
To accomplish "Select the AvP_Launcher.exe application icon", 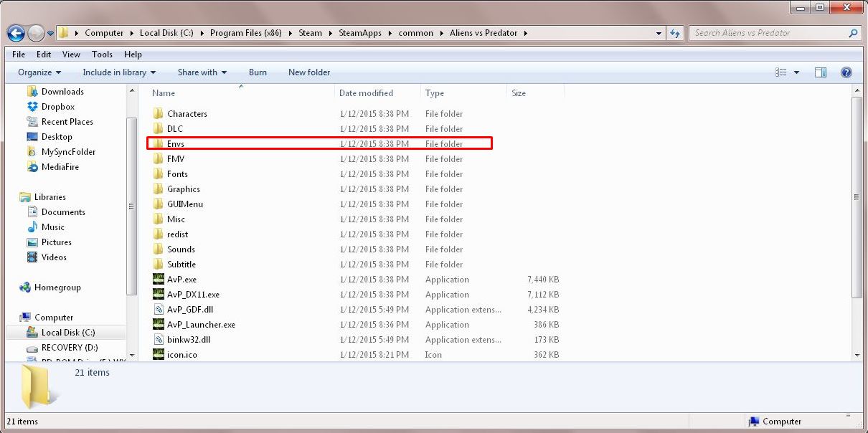I will 159,325.
